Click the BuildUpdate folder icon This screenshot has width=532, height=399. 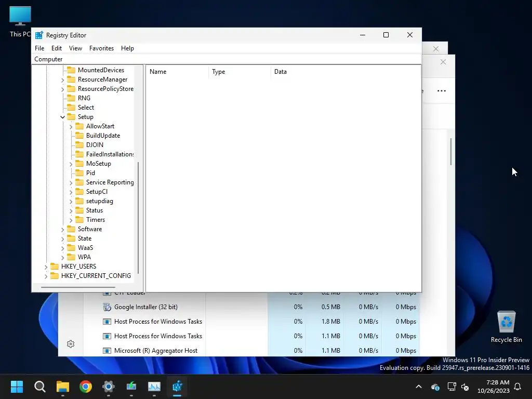[x=79, y=136]
